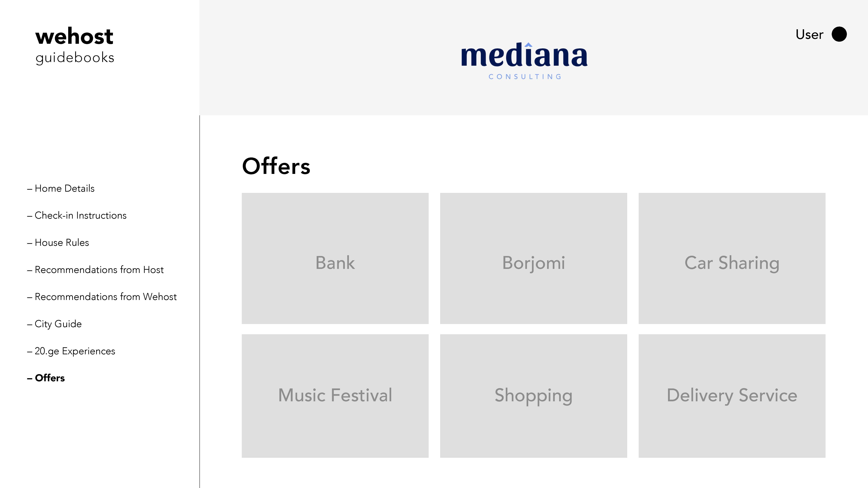868x488 pixels.
Task: Open Recommendations from Wehost
Action: pyautogui.click(x=105, y=297)
